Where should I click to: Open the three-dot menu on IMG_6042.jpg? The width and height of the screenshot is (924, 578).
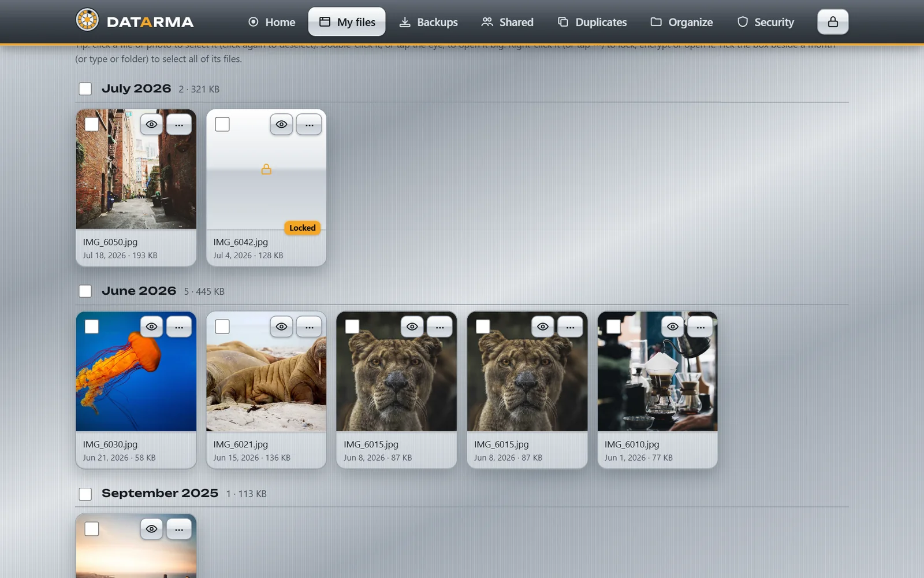[310, 124]
